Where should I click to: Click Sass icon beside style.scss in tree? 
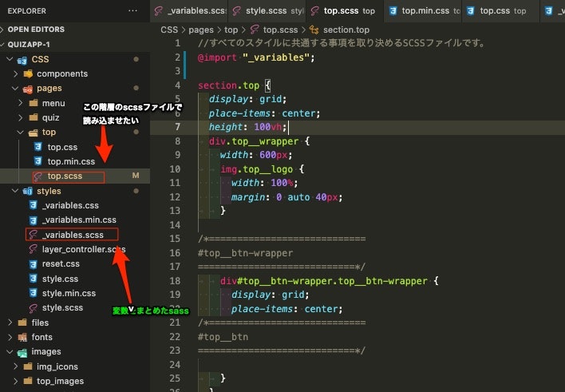[33, 308]
